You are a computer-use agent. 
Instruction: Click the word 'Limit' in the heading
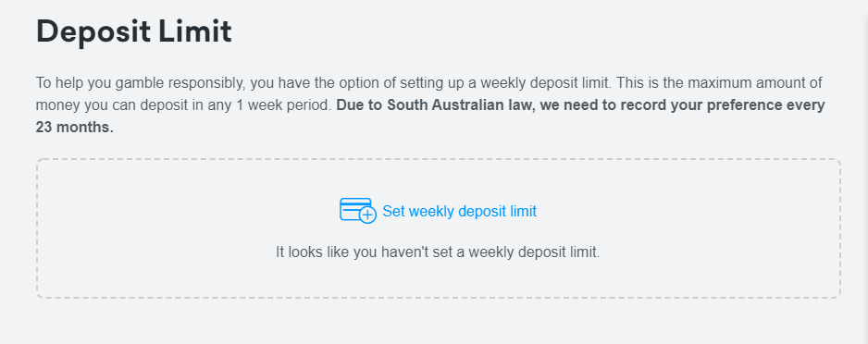tap(195, 31)
